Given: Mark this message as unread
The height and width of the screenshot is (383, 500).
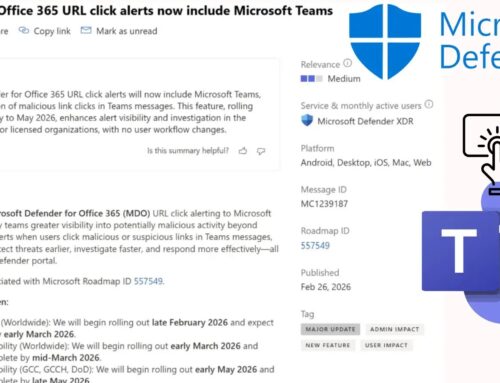Looking at the screenshot, I should pos(119,31).
